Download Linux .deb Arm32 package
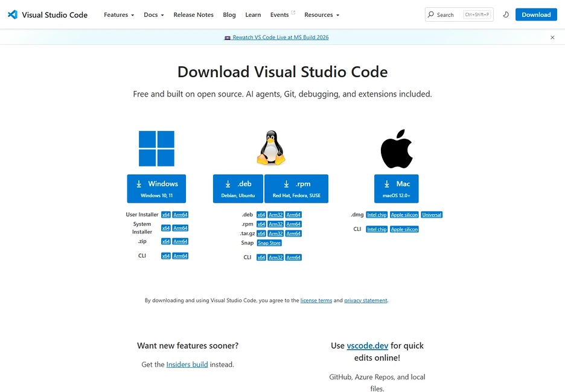This screenshot has width=565, height=392. click(276, 215)
